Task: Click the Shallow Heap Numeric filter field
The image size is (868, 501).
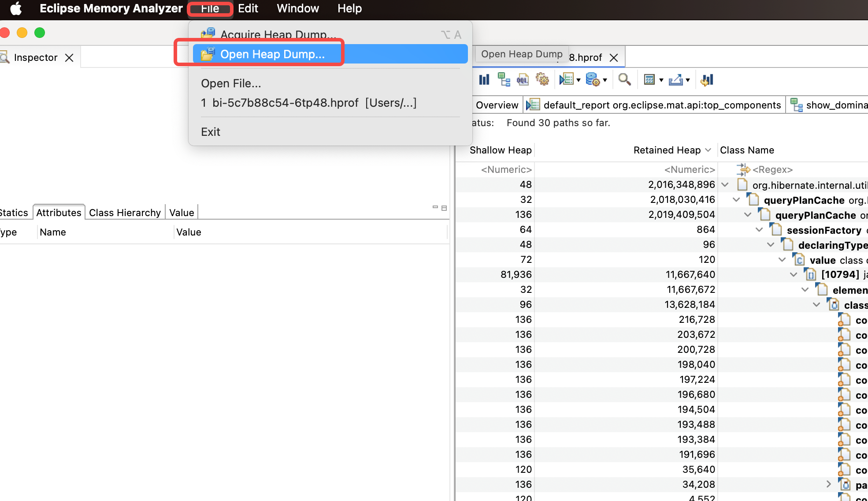Action: [496, 169]
